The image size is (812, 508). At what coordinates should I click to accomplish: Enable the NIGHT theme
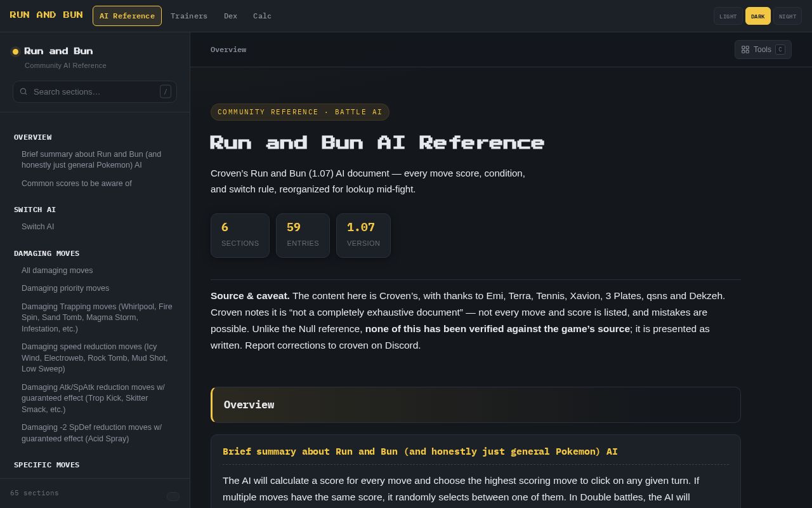point(787,16)
